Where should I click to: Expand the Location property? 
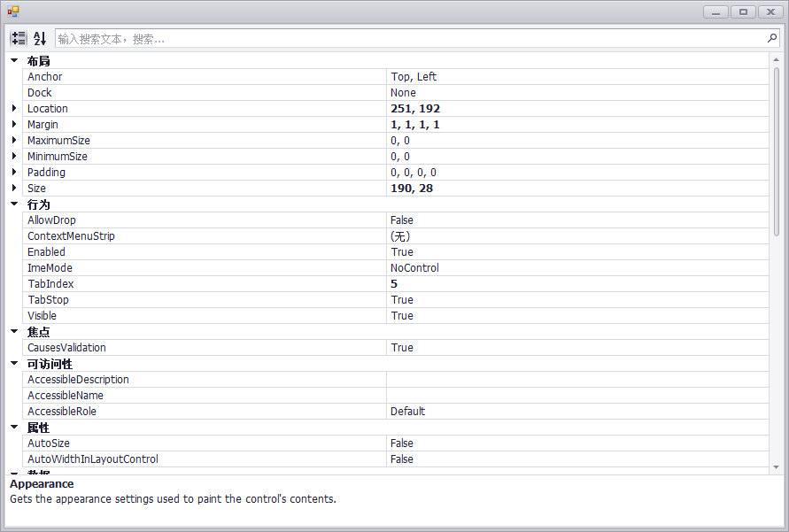14,108
